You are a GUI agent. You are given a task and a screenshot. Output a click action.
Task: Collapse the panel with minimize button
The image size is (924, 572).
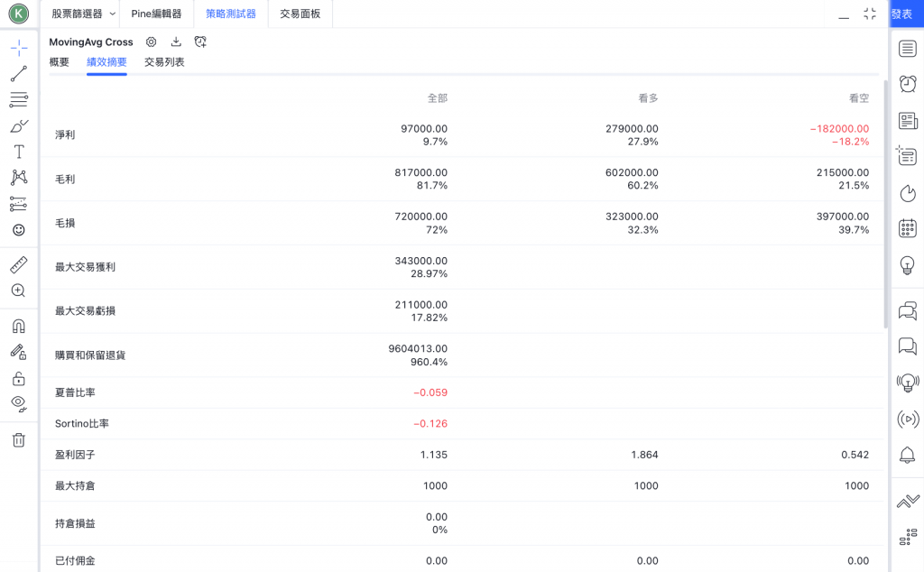tap(844, 14)
